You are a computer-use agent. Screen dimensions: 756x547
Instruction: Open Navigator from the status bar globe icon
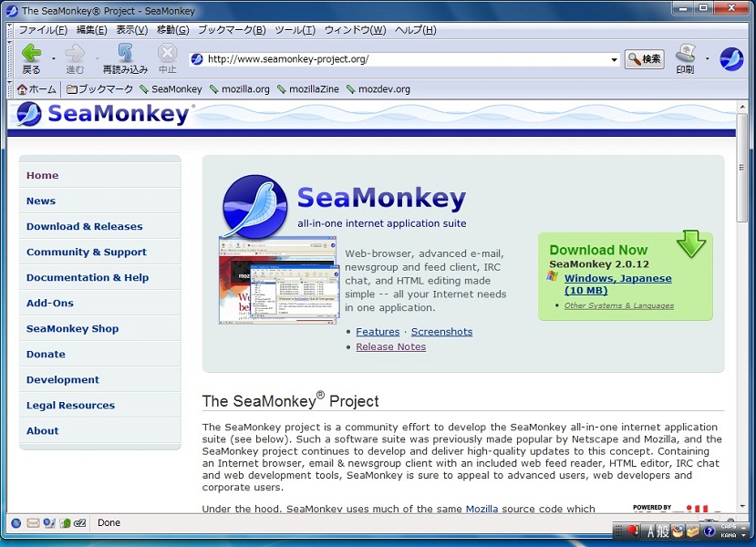16,523
